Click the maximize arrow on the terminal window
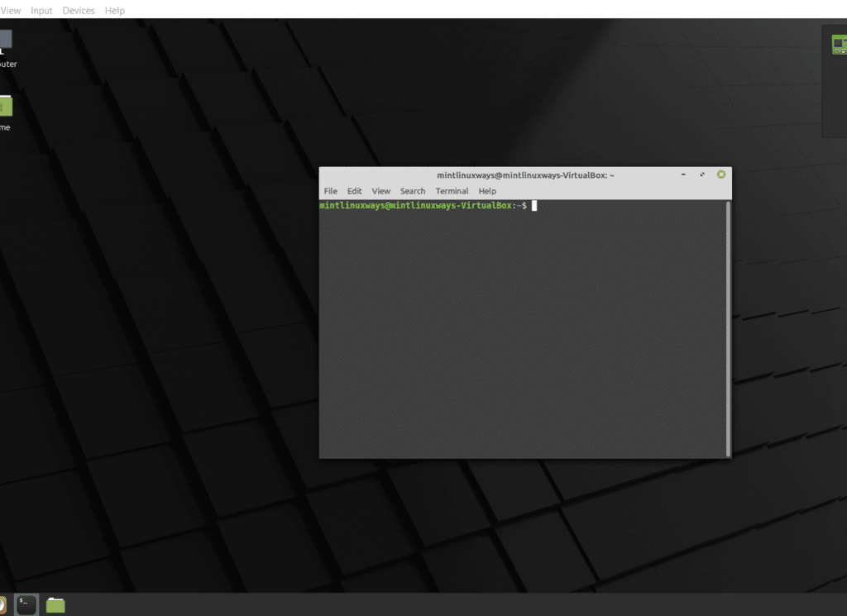This screenshot has width=847, height=616. point(702,174)
